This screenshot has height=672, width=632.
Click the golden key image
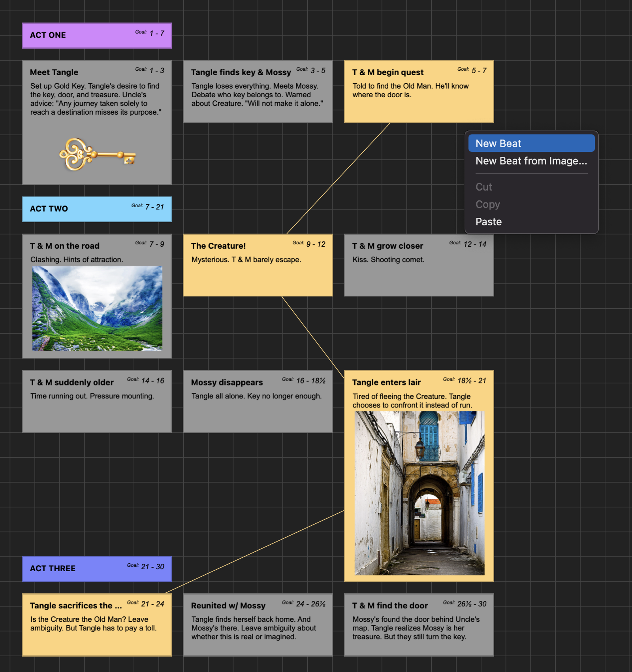97,155
